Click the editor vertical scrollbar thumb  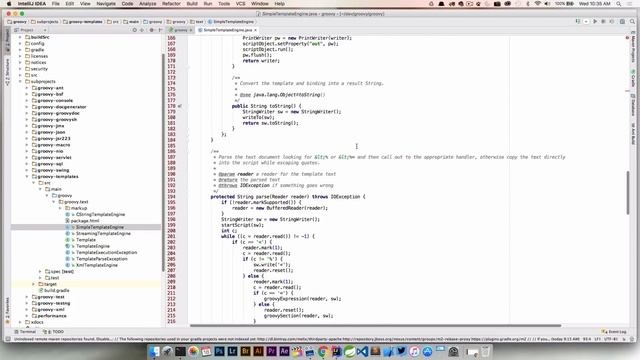[627, 193]
